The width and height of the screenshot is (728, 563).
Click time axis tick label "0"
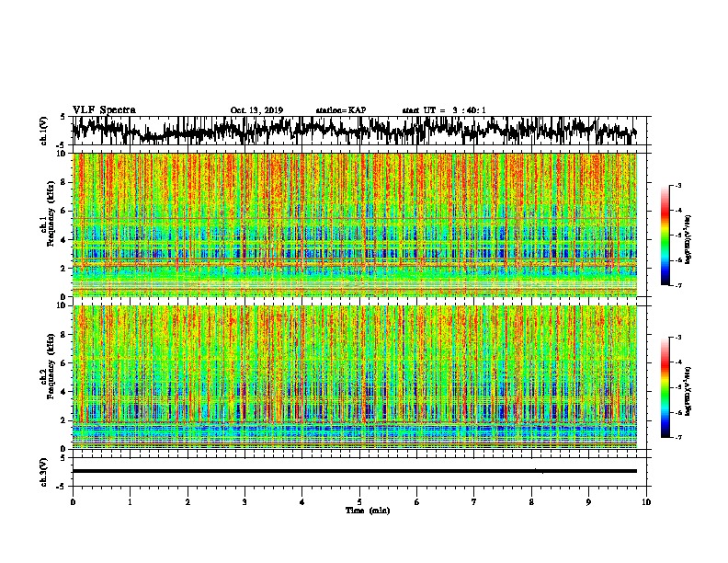tap(73, 502)
